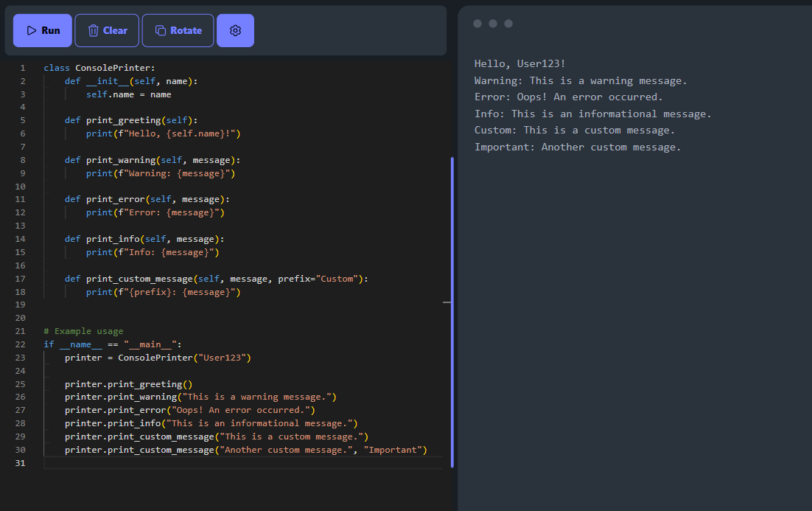The image size is (812, 511).
Task: Click the 'Error: {message}' print line
Action: [155, 212]
